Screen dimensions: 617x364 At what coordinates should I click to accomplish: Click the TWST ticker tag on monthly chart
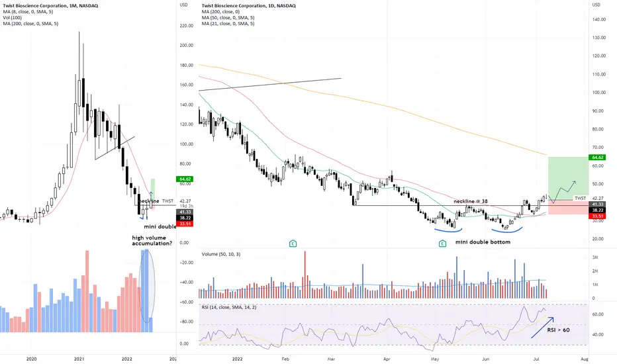[167, 201]
